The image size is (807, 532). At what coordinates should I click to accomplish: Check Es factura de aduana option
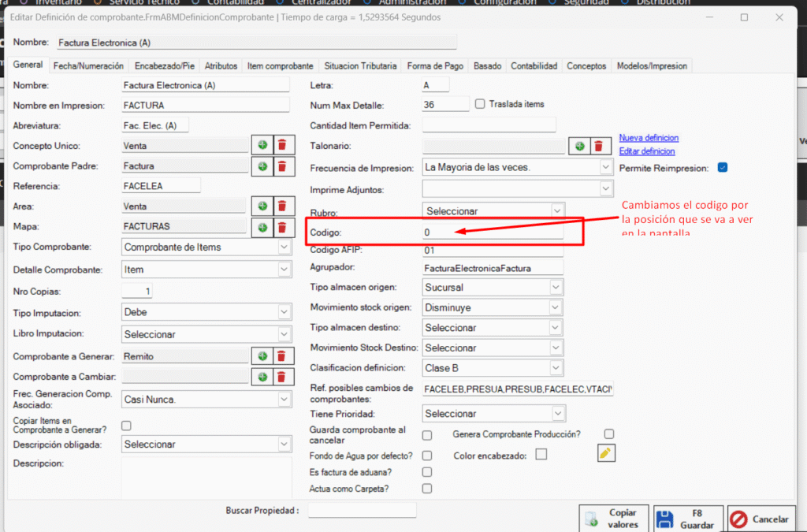coord(427,472)
